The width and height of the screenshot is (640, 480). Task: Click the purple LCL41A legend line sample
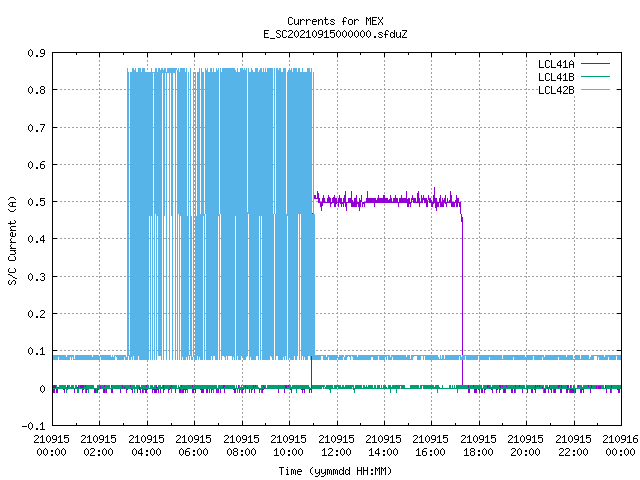coord(595,64)
